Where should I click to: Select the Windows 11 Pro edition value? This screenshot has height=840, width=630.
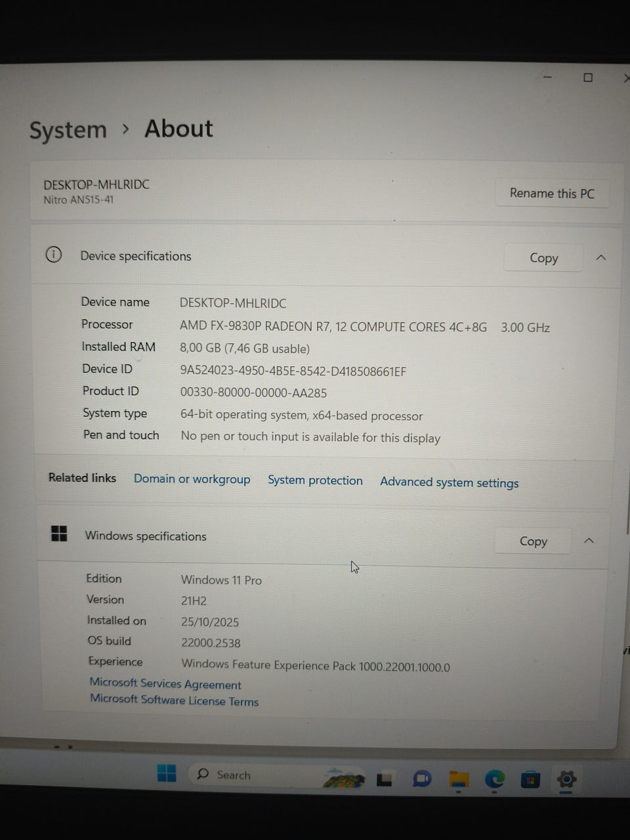click(221, 580)
